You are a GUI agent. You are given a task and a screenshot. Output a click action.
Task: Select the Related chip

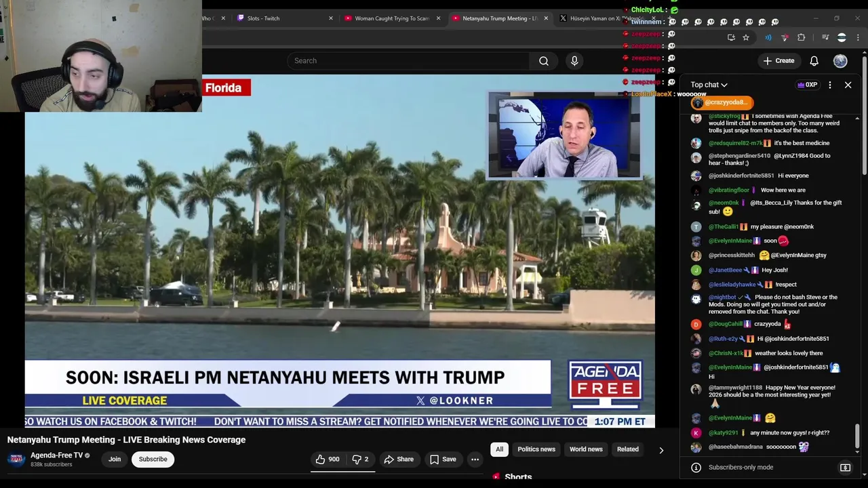click(628, 449)
